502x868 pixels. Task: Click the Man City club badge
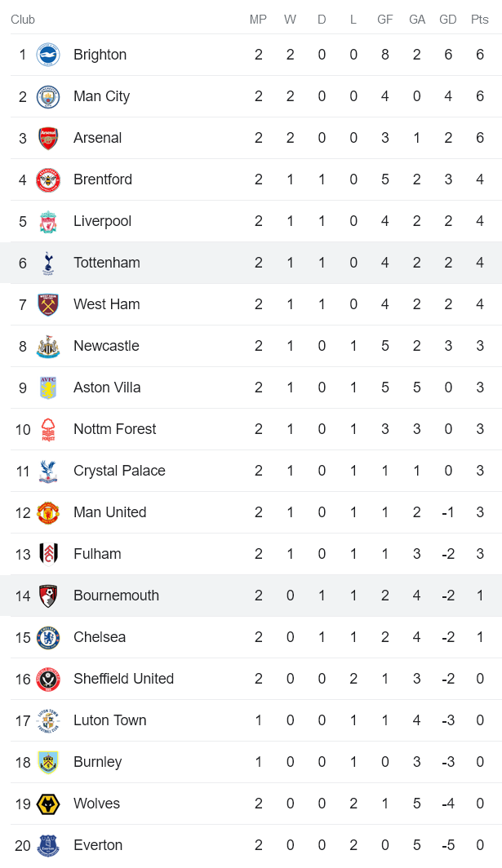pos(48,96)
